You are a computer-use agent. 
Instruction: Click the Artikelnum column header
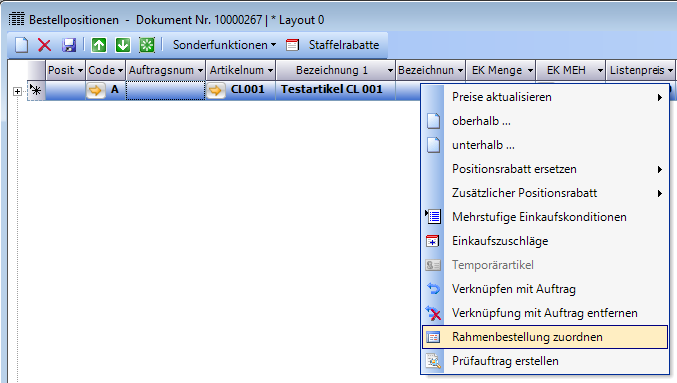click(240, 70)
